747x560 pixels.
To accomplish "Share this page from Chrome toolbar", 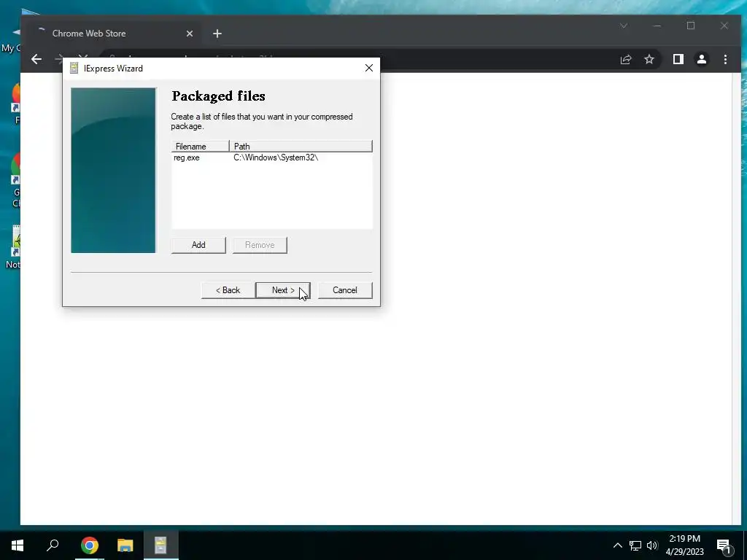I will tap(625, 59).
